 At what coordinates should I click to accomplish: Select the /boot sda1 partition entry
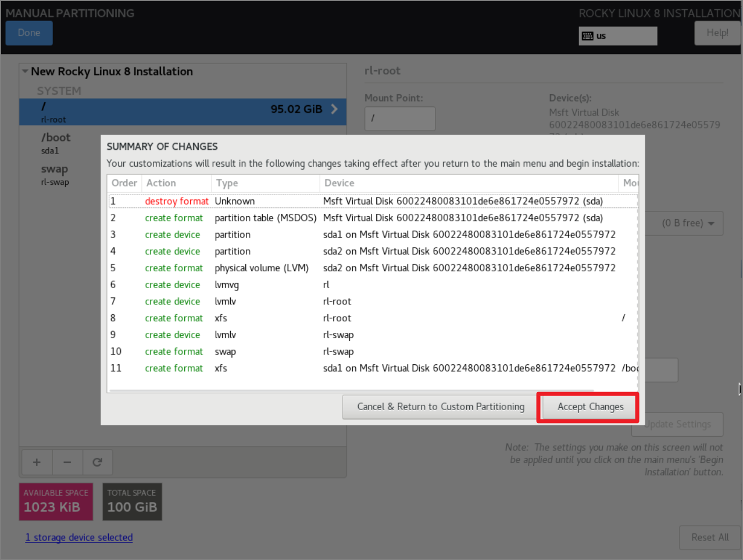click(x=183, y=143)
